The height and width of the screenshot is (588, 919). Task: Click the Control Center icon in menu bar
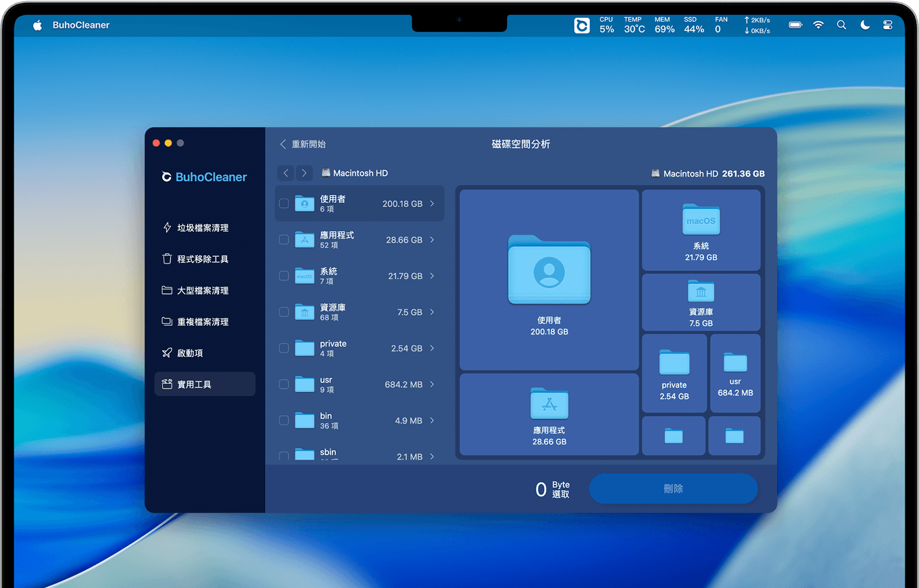887,25
